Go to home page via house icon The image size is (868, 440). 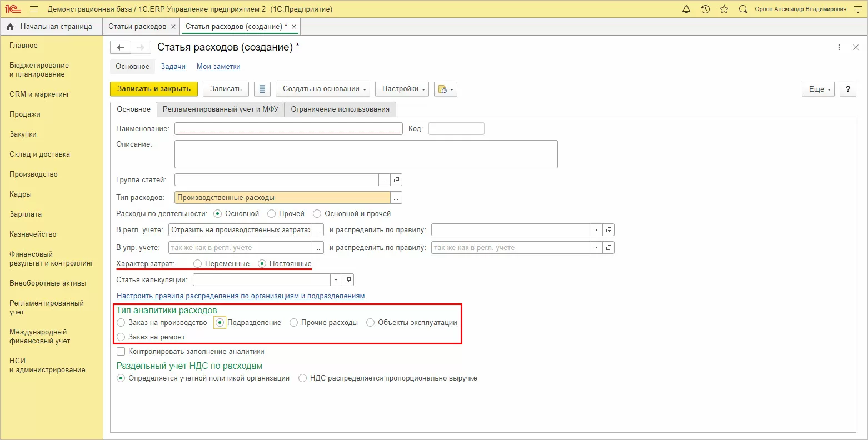click(x=10, y=27)
